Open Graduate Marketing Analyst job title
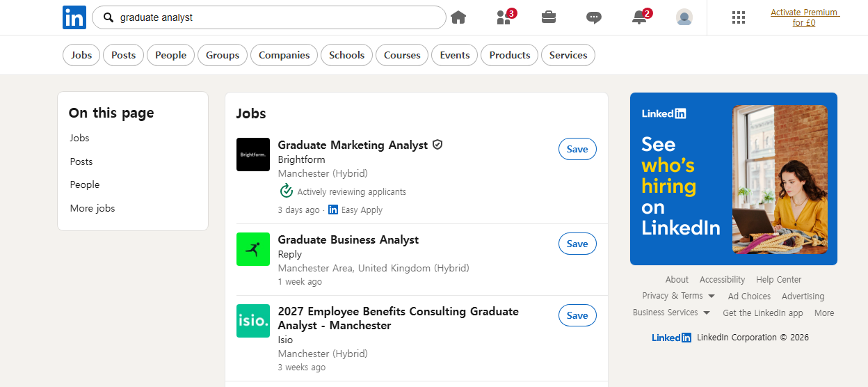This screenshot has height=387, width=868. click(353, 145)
